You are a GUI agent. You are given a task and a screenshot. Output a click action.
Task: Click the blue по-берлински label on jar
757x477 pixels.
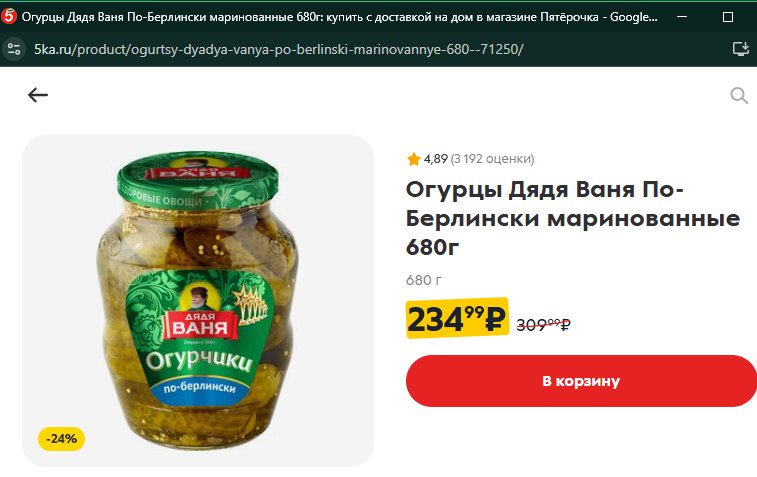pyautogui.click(x=199, y=388)
